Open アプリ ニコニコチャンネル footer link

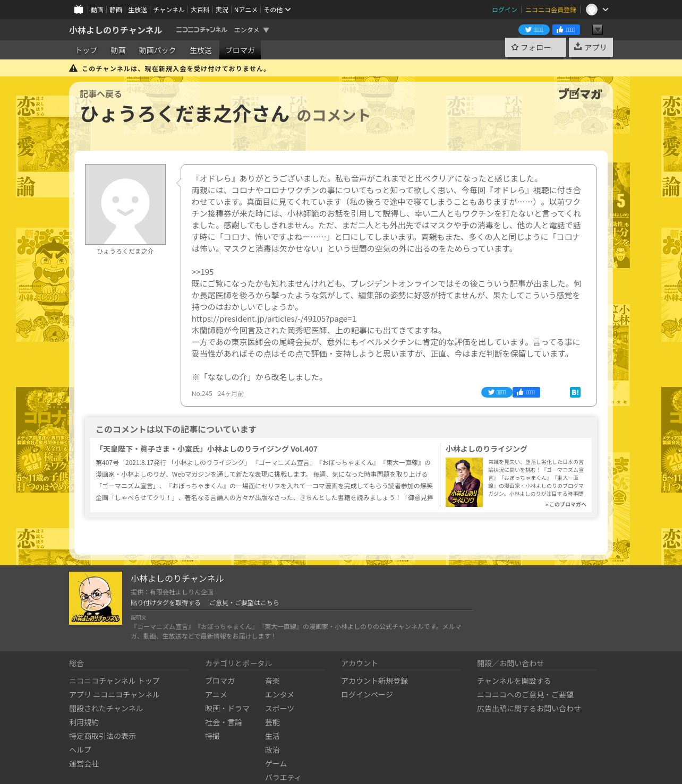[114, 694]
